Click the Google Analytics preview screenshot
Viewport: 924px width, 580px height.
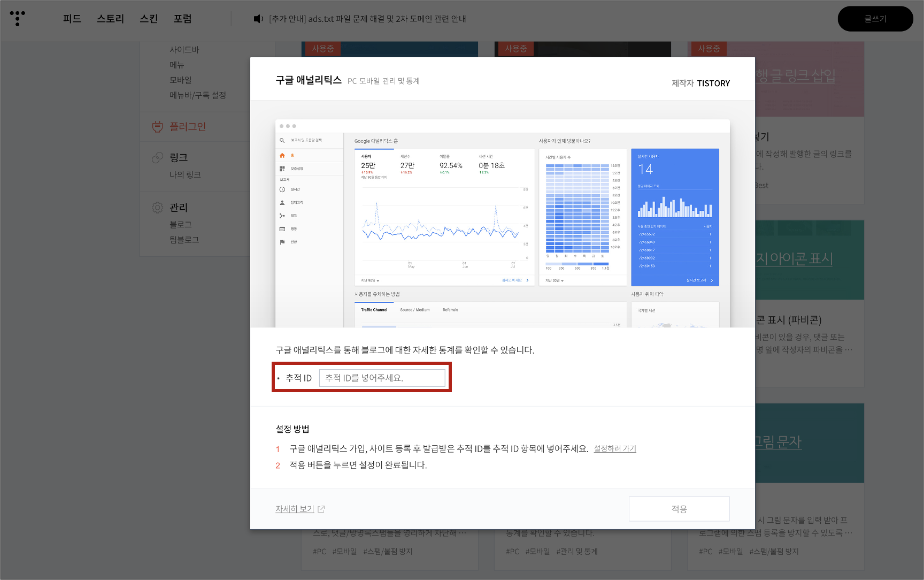[x=503, y=223]
